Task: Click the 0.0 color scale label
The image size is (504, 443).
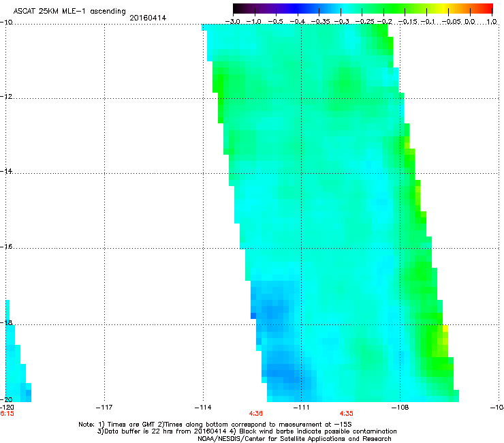Action: tap(470, 22)
